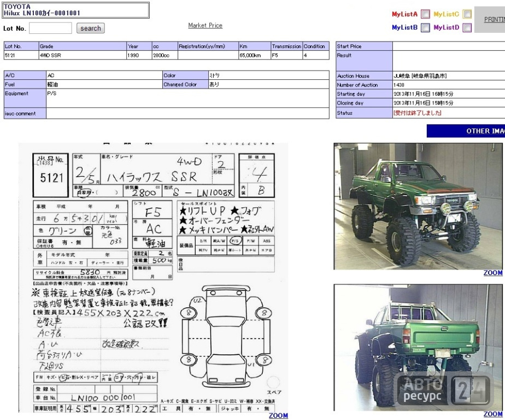Open the rear view truck photo
Screen dimensions: 505x420
[418, 347]
